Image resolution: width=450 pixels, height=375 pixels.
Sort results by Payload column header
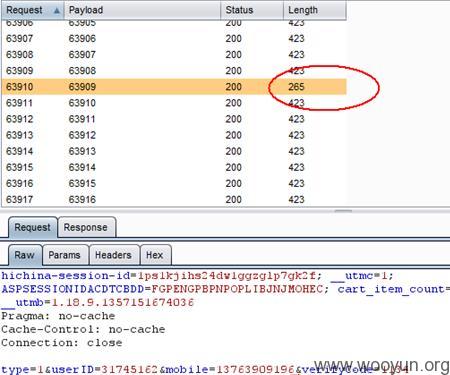coord(142,10)
